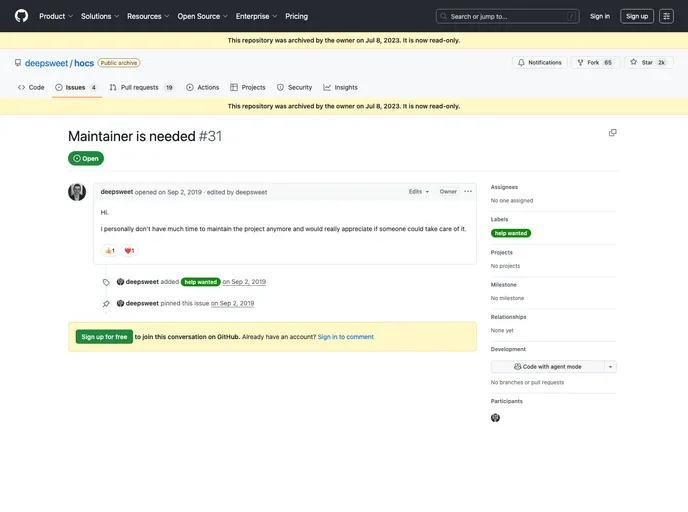Open the hocs repository link
688x512 pixels.
click(84, 63)
